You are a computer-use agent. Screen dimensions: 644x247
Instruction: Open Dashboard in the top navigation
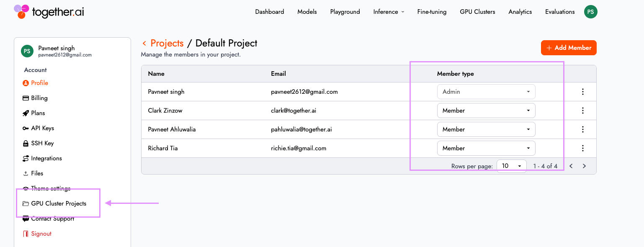pyautogui.click(x=270, y=12)
